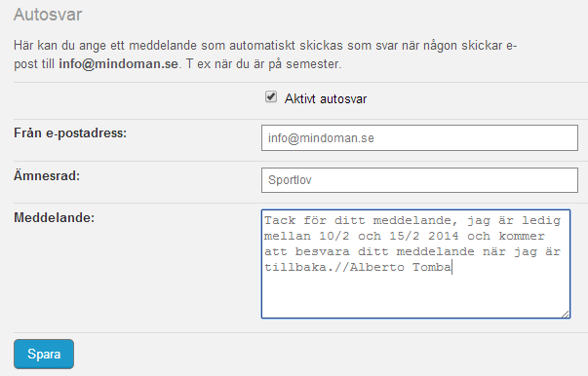Select the Ämnesrad field containing Sportlov
Screen dimensions: 588x376
[419, 180]
